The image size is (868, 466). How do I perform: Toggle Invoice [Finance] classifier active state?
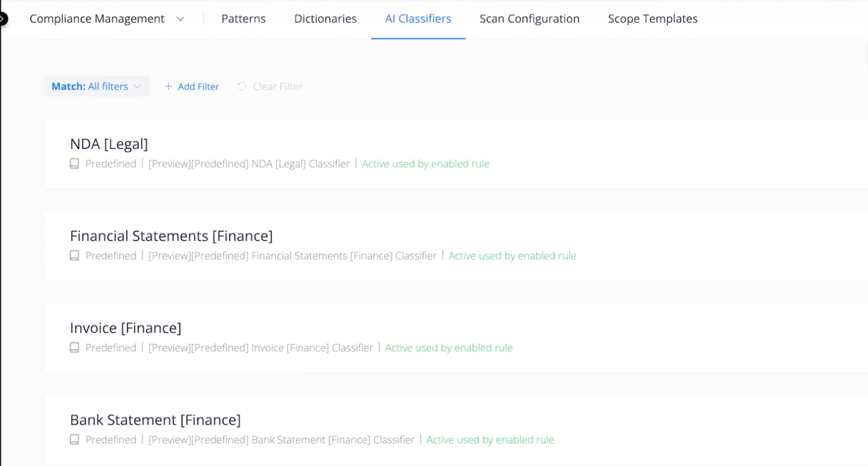(449, 348)
